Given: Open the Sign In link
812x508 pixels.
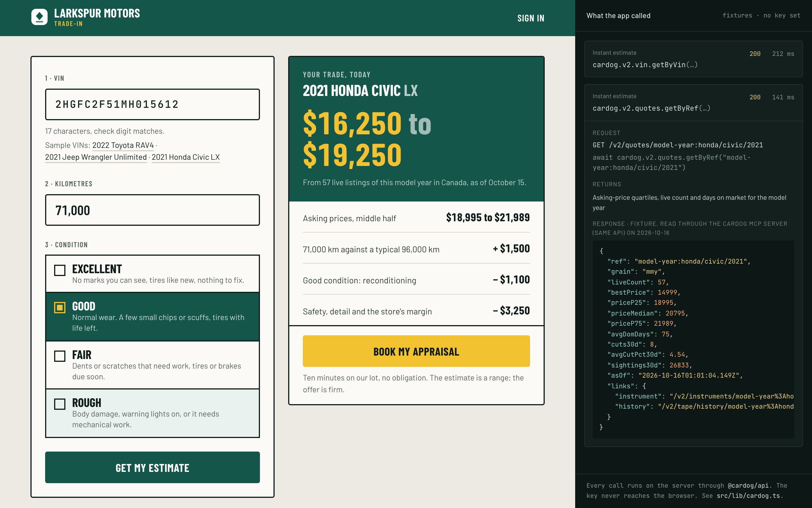Looking at the screenshot, I should [531, 18].
